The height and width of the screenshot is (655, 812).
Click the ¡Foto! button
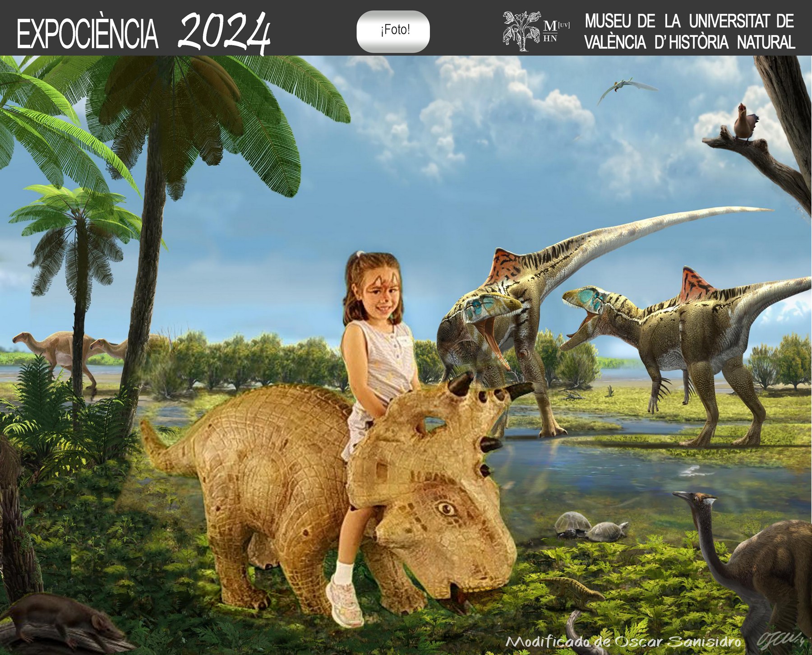click(x=393, y=31)
